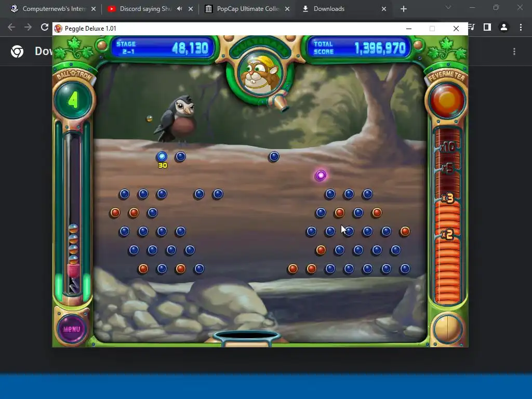Open the purple Menu button in Peggle
Image resolution: width=532 pixels, height=399 pixels.
[x=72, y=329]
